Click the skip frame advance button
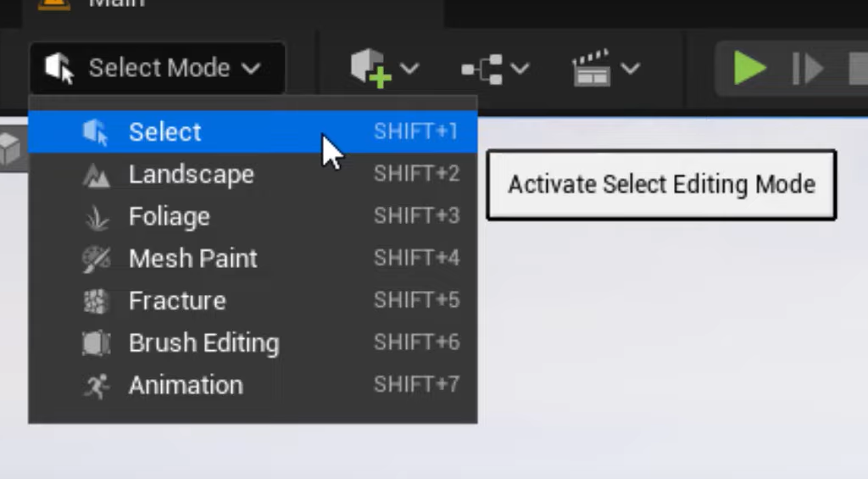Viewport: 868px width, 479px height. click(x=808, y=69)
